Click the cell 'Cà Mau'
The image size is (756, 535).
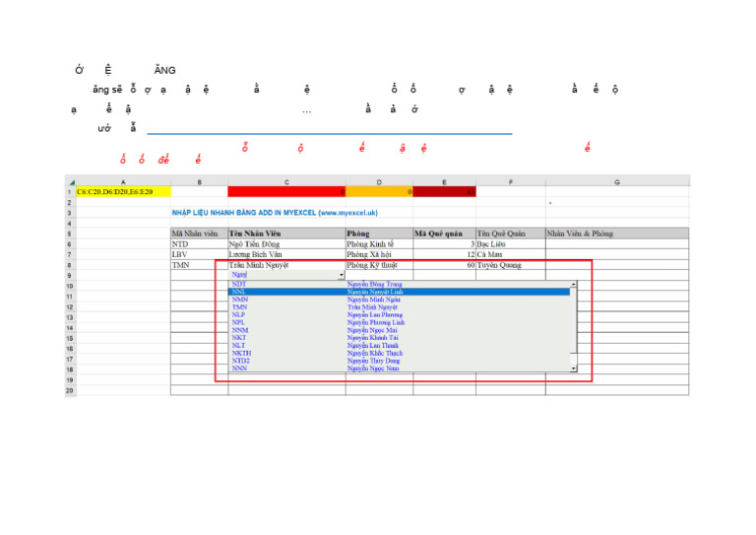[511, 255]
